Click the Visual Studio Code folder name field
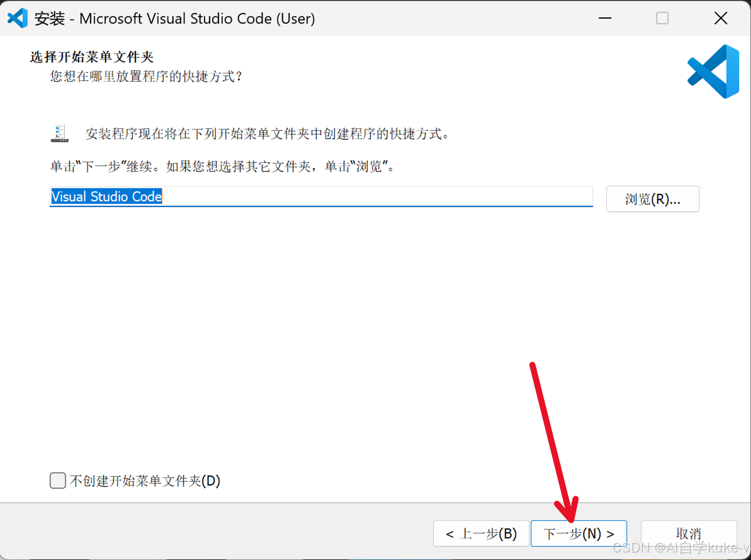The width and height of the screenshot is (751, 560). click(x=321, y=196)
